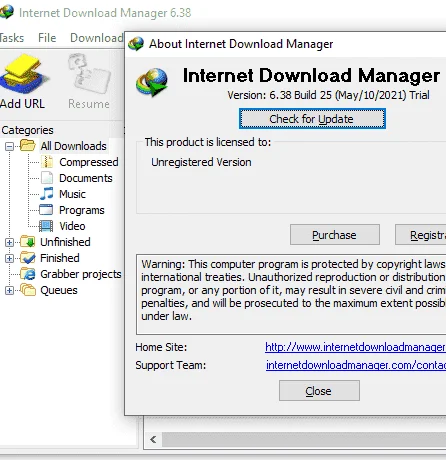446x460 pixels.
Task: Click the Check for Update button
Action: point(312,119)
